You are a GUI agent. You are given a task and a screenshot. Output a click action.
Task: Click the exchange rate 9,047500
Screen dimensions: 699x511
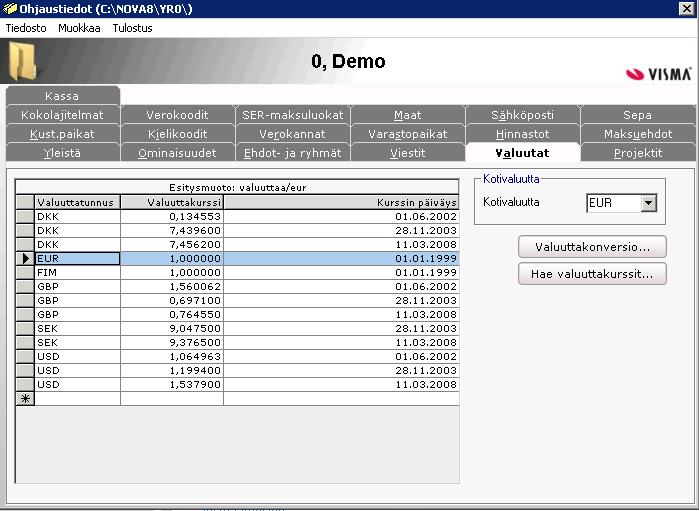[172, 329]
